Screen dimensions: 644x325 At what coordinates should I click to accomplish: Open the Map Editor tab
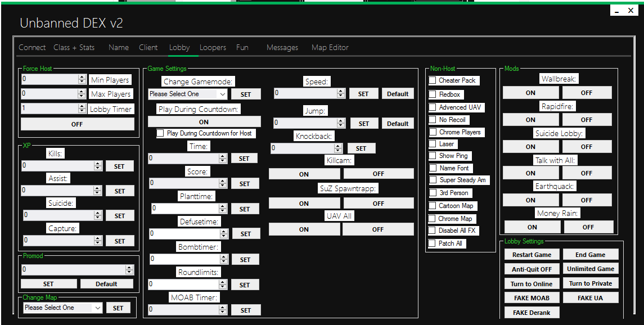coord(330,48)
